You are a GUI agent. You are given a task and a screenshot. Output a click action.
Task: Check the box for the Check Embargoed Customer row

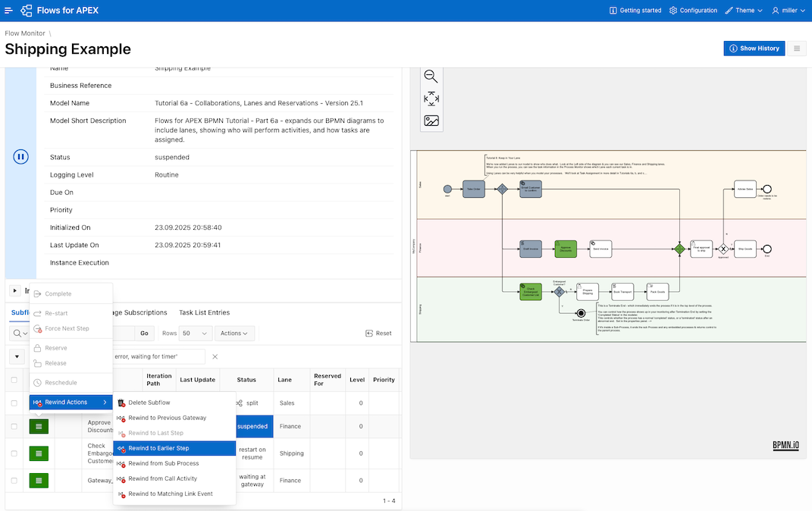[x=14, y=453]
